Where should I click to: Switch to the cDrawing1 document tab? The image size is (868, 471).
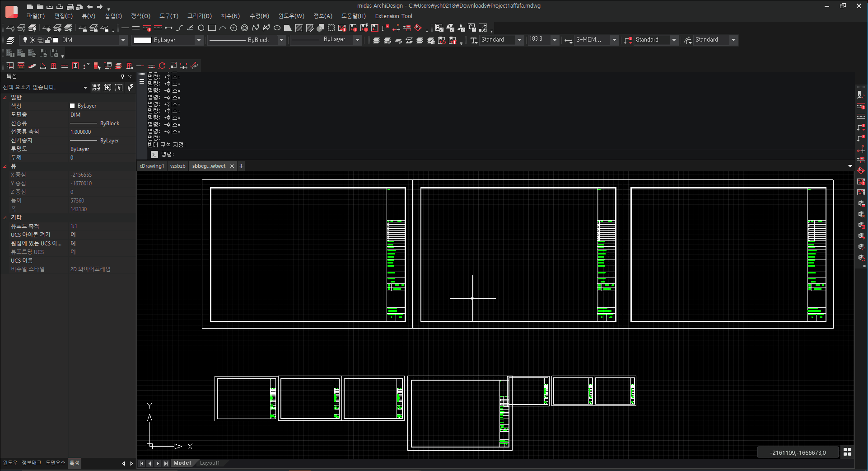point(152,166)
